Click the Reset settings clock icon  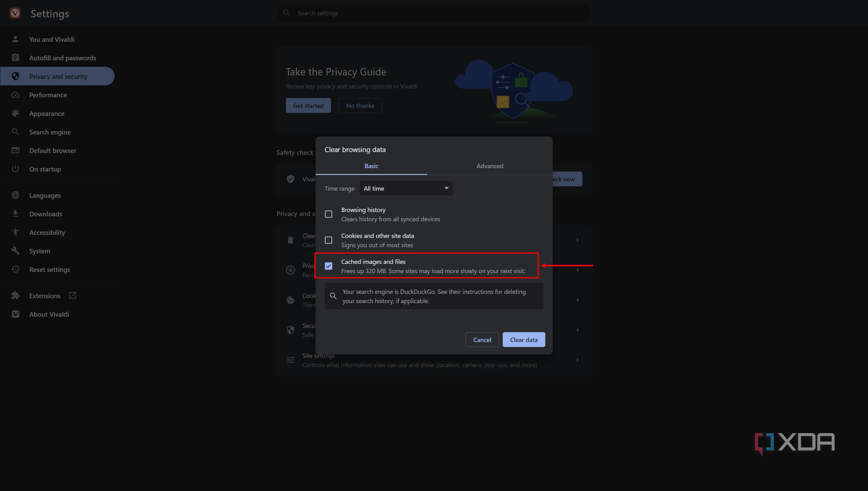(x=15, y=269)
